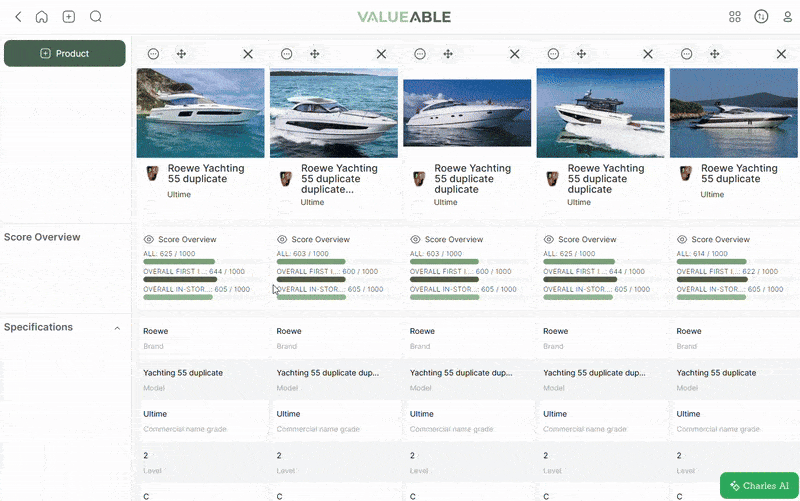Open the grid apps icon
The image size is (800, 501).
click(x=735, y=17)
